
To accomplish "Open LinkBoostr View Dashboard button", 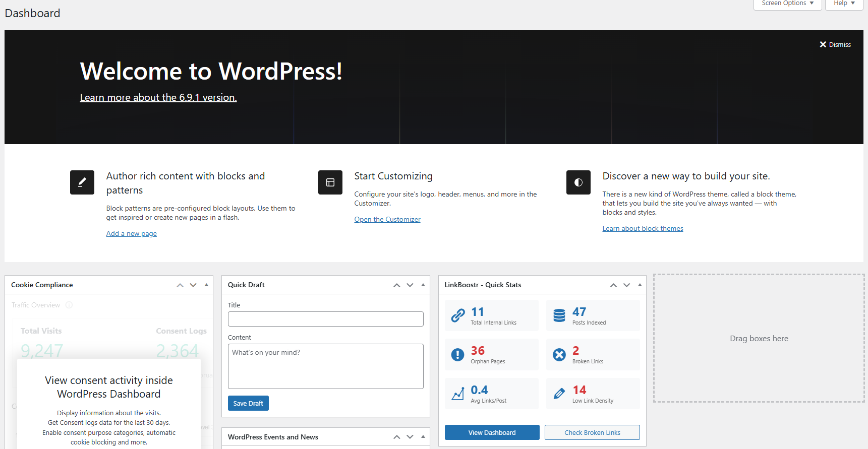I will coord(492,432).
